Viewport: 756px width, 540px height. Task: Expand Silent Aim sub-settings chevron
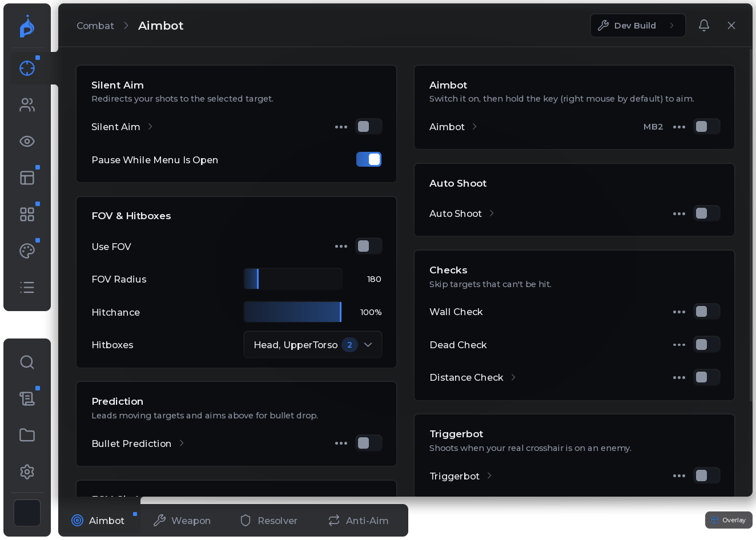pos(150,127)
